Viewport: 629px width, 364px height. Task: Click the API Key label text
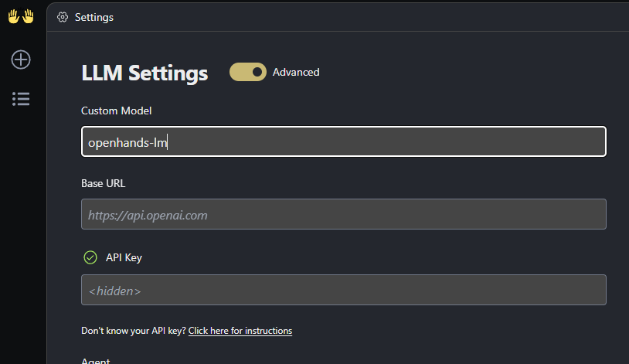pos(124,257)
